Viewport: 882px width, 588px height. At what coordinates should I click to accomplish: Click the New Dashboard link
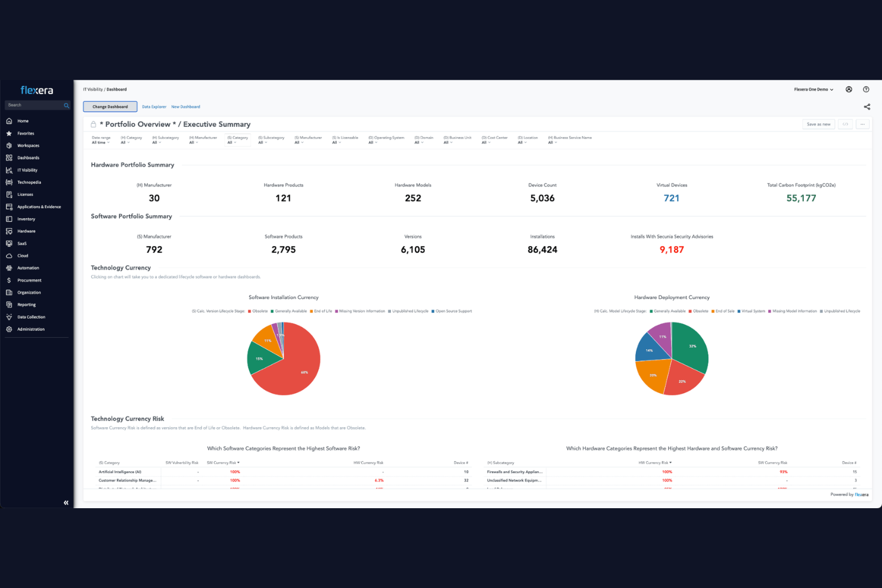[186, 107]
